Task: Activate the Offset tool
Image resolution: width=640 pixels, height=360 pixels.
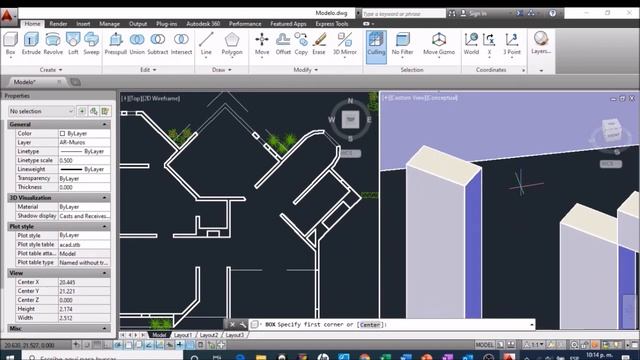Action: (283, 44)
